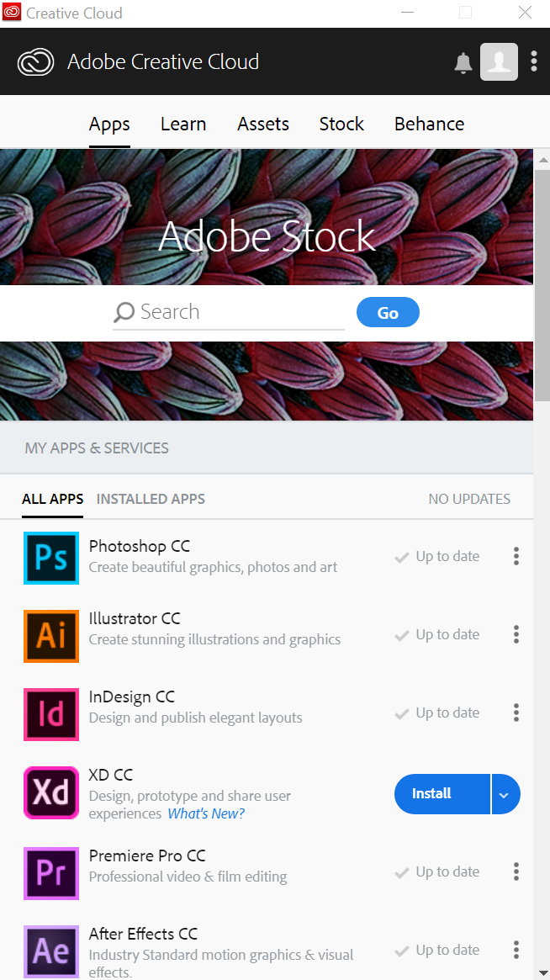This screenshot has height=980, width=550.
Task: Open the XD CC What's New link
Action: click(206, 813)
